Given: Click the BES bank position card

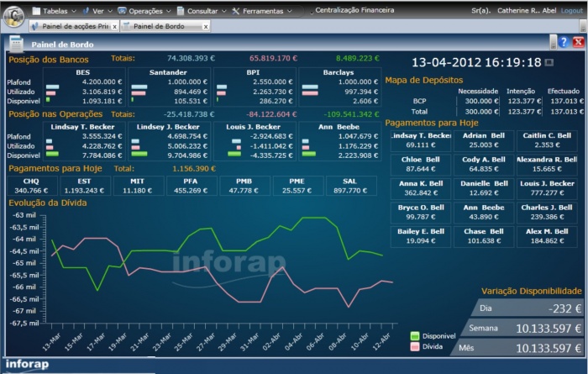Looking at the screenshot, I should click(x=82, y=87).
